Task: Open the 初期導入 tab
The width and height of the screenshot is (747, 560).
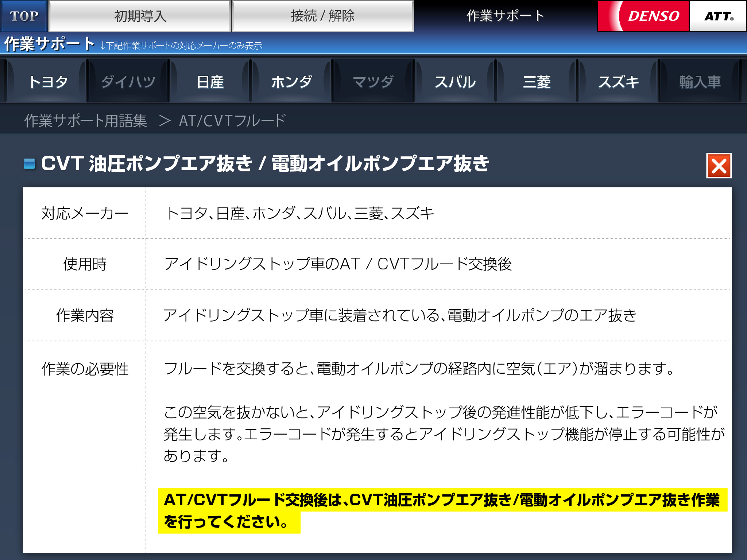Action: point(140,16)
